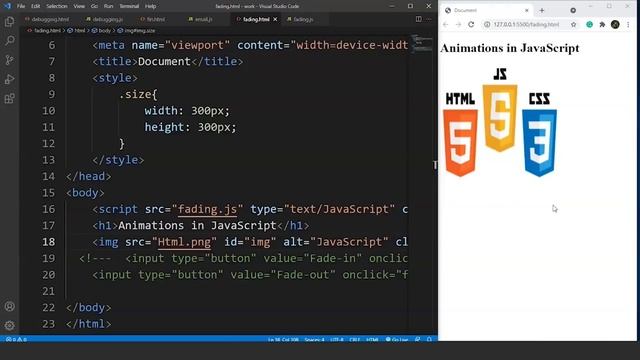Open the Edit menu
This screenshot has height=360, width=640.
click(36, 6)
